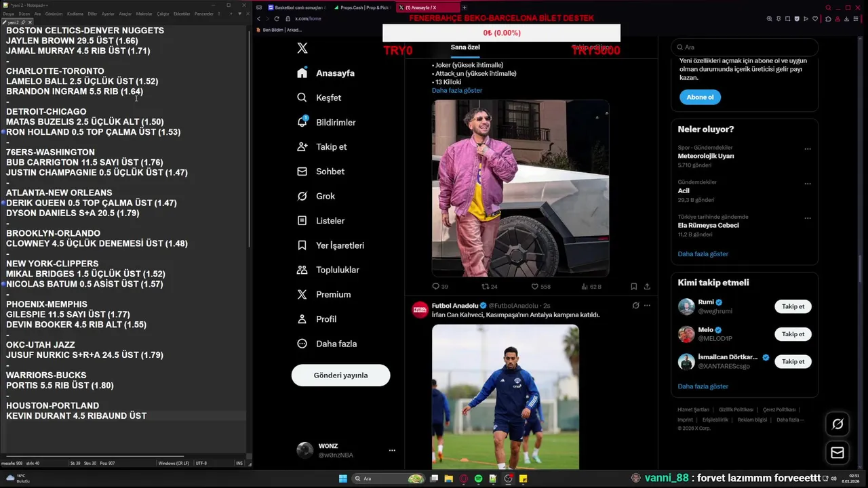Screen dimensions: 868x488
Task: Select the Sana özel timeline tab
Action: pos(465,47)
